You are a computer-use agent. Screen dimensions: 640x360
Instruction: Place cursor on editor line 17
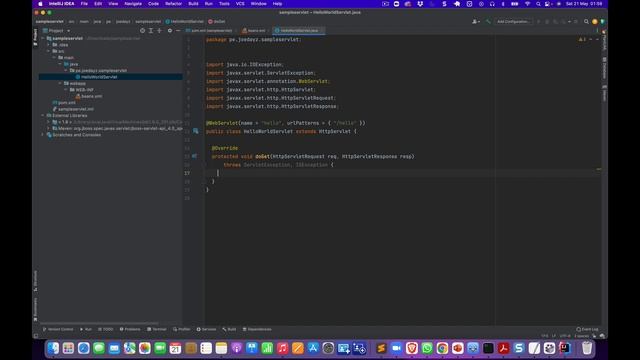coord(402,173)
